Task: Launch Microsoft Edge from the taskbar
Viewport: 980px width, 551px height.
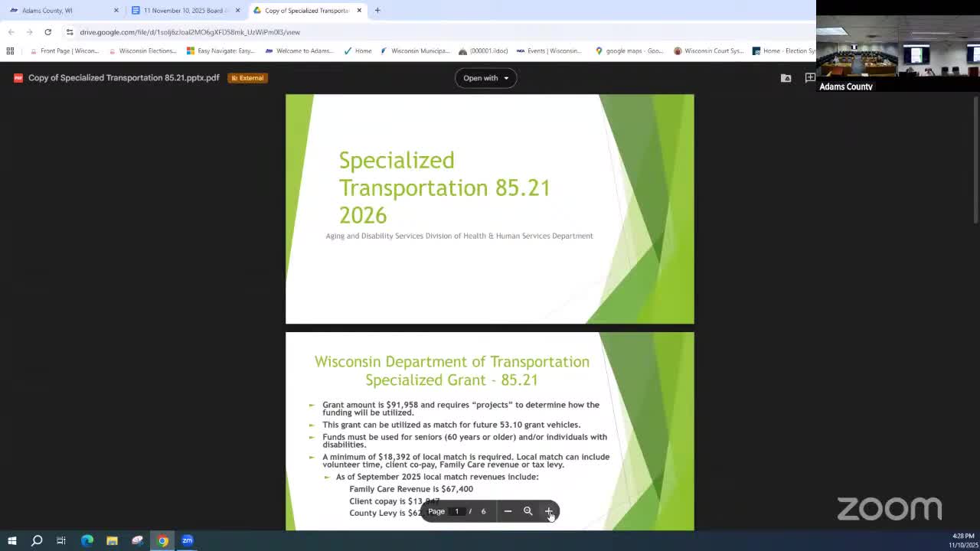Action: (87, 540)
